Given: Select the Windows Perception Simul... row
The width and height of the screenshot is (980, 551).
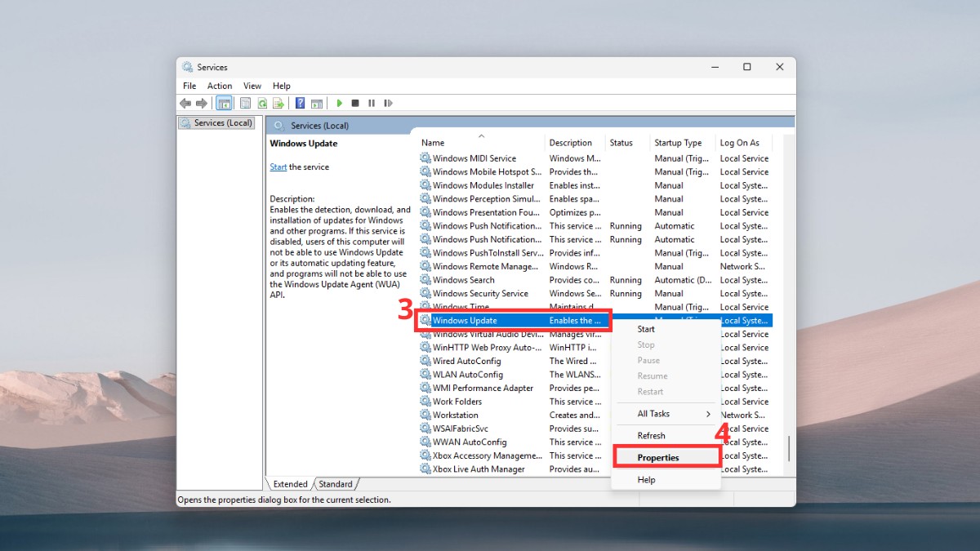Looking at the screenshot, I should click(x=595, y=199).
